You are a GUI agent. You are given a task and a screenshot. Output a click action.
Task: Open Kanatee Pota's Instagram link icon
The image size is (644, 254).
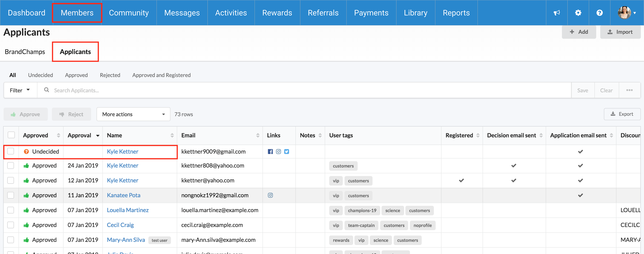[270, 195]
